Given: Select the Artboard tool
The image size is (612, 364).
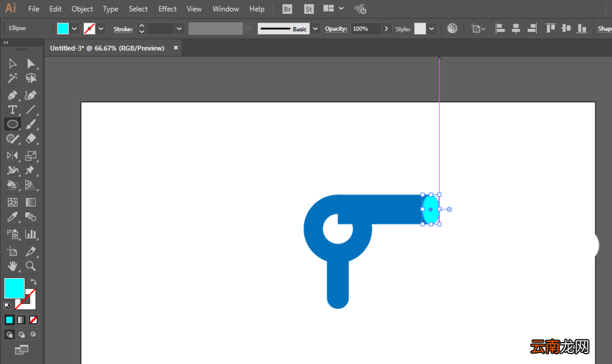Looking at the screenshot, I should 12,251.
